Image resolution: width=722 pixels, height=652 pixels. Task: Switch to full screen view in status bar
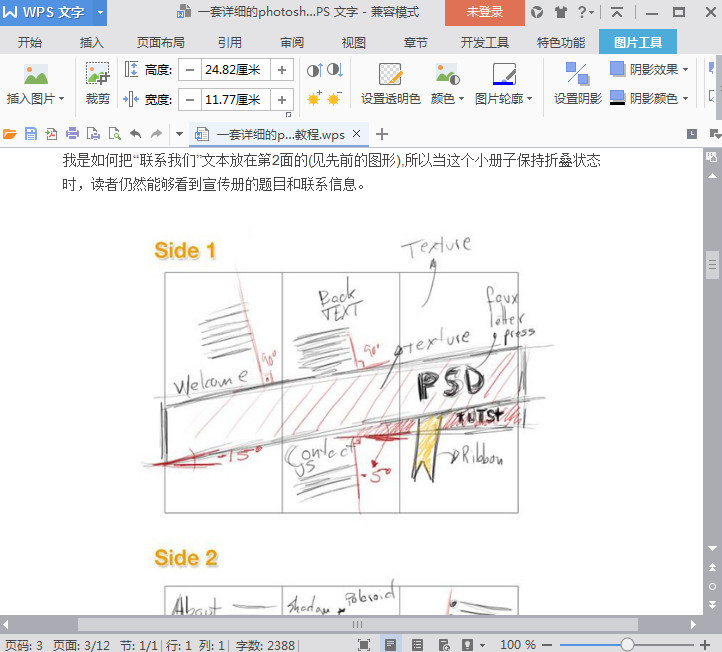tap(364, 645)
